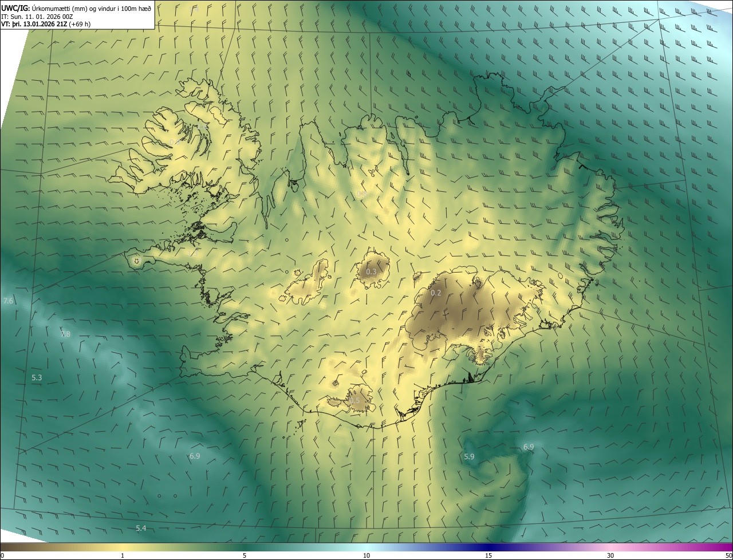Screen dimensions: 733x560
Task: Select the 5.4 value label on the map
Action: coord(141,528)
